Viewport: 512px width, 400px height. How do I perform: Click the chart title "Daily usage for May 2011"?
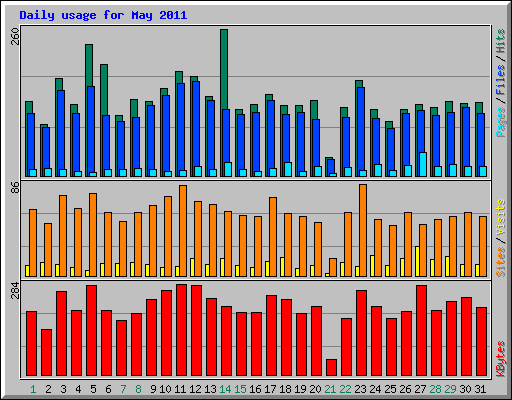[103, 16]
